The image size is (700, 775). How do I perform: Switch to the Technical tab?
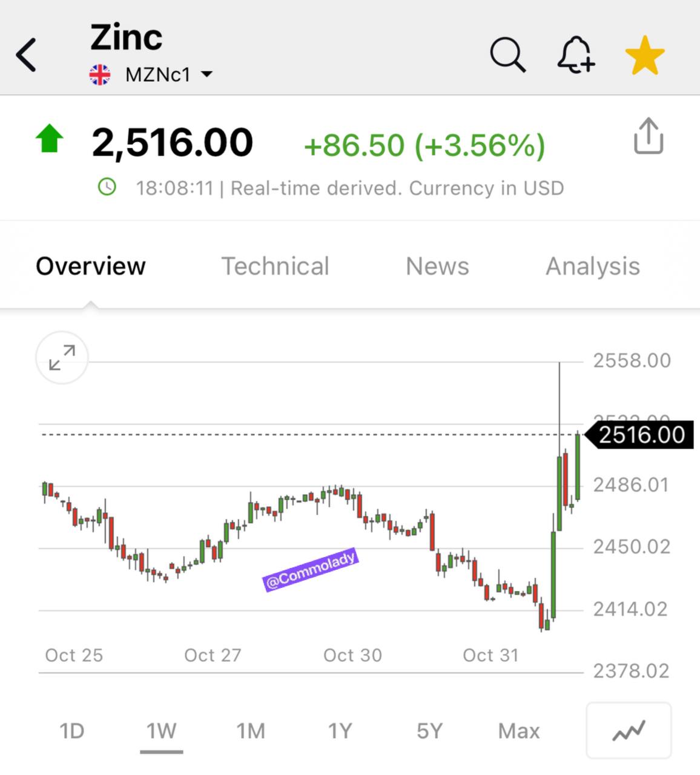[275, 266]
